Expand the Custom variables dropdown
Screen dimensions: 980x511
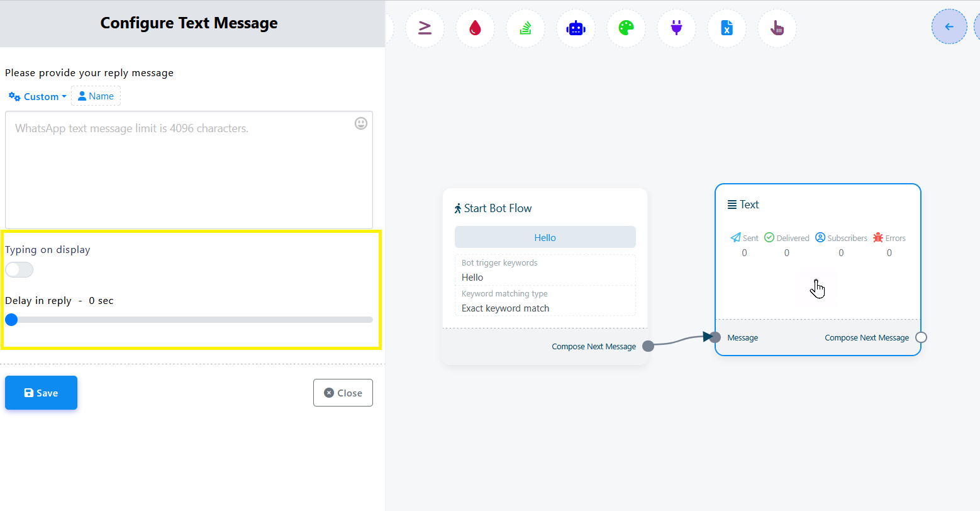38,96
